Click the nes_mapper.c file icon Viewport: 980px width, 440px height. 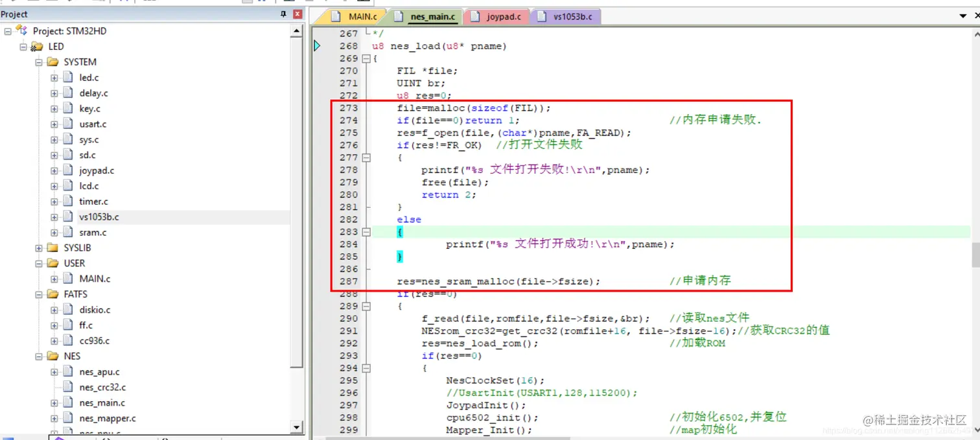click(x=68, y=418)
